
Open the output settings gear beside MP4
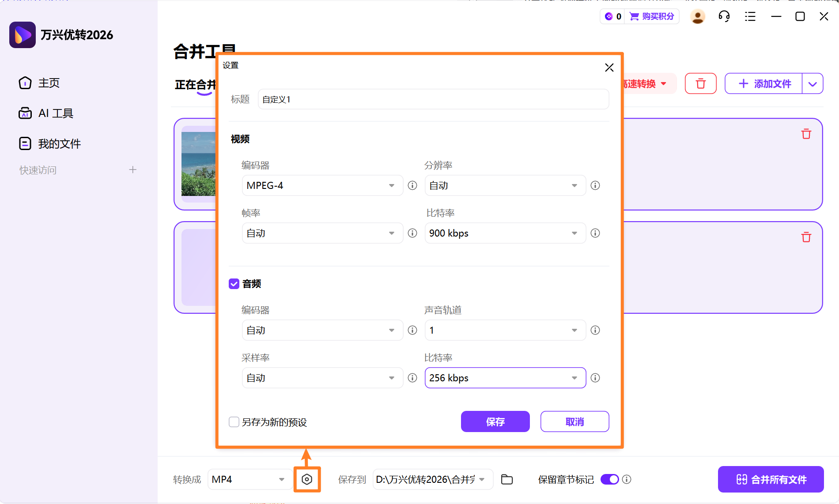point(307,479)
